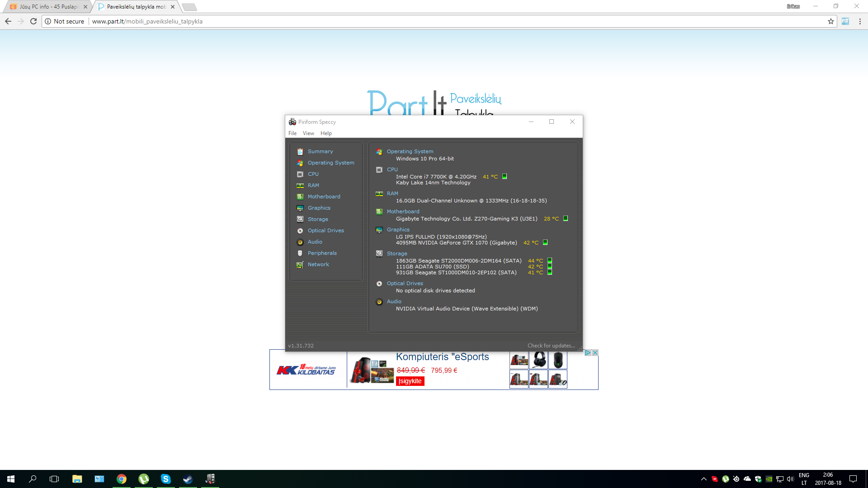Open a new browser tab
The width and height of the screenshot is (868, 488).
[189, 7]
